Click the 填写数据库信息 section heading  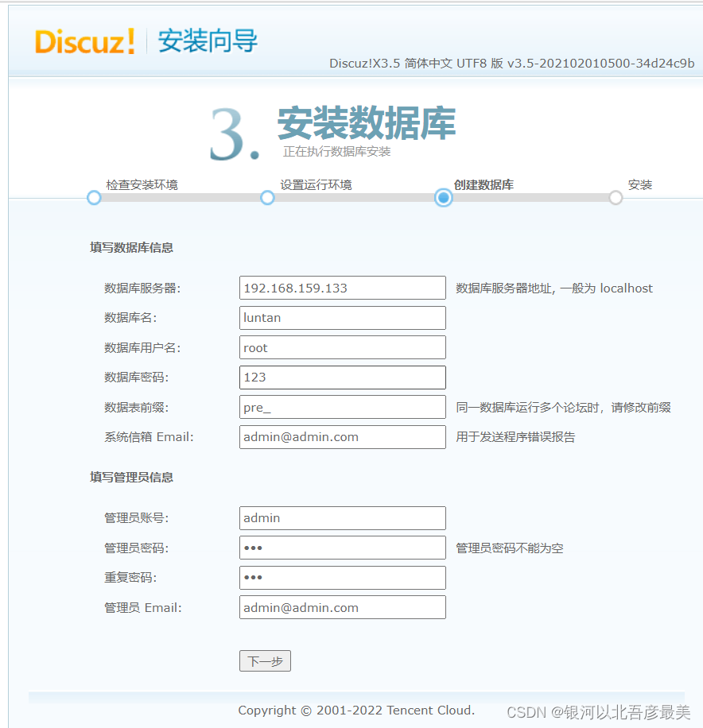[131, 247]
